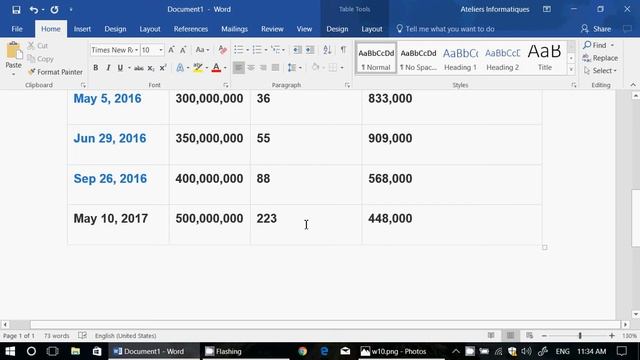Toggle Italic formatting

coord(108,68)
